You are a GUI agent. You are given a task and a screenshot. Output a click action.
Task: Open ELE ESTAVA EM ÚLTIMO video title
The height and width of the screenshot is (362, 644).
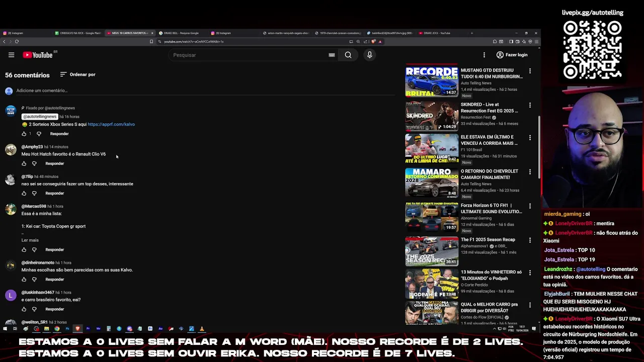coord(490,140)
